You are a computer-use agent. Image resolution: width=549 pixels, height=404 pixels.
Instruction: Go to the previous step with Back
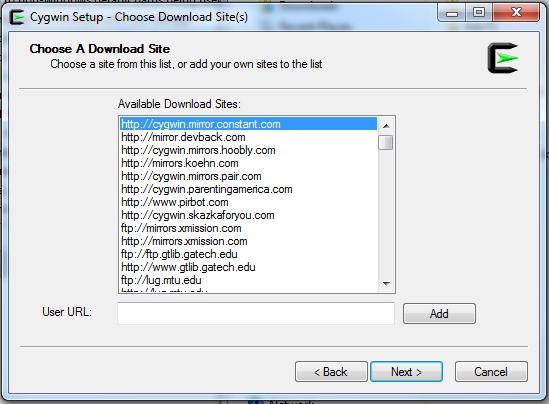pyautogui.click(x=331, y=371)
